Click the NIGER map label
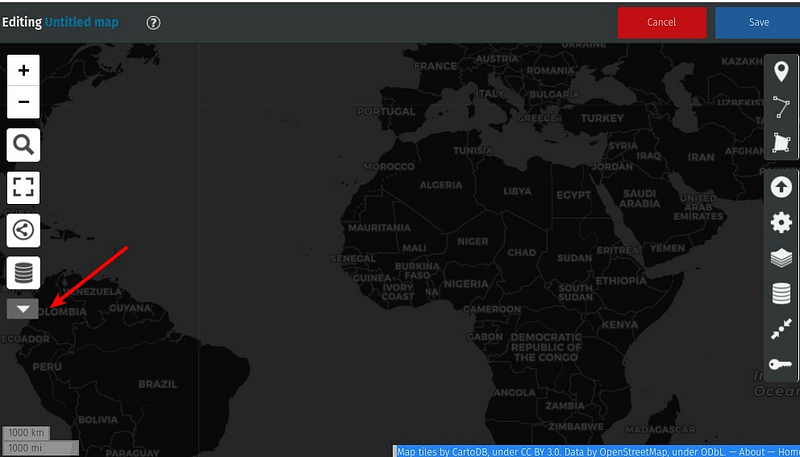Viewport: 800px width, 457px height. tap(472, 241)
